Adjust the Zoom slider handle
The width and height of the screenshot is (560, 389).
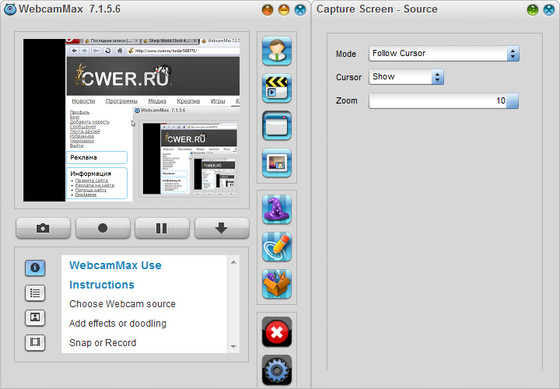click(512, 101)
